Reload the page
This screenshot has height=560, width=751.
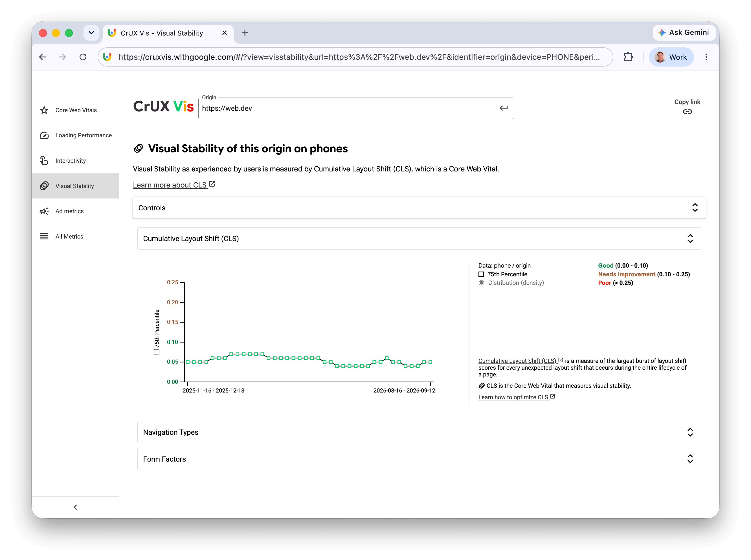click(x=83, y=57)
